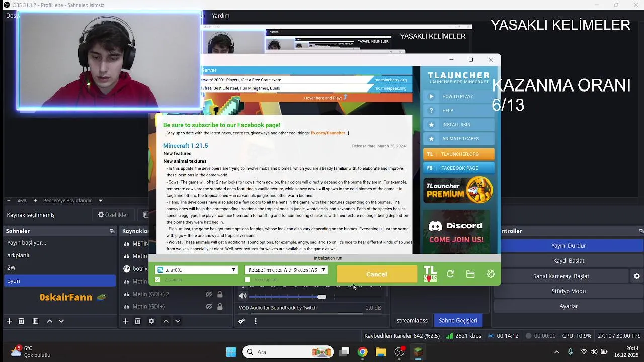
Task: Open the game folder icon in TLauncher
Action: coord(470,274)
